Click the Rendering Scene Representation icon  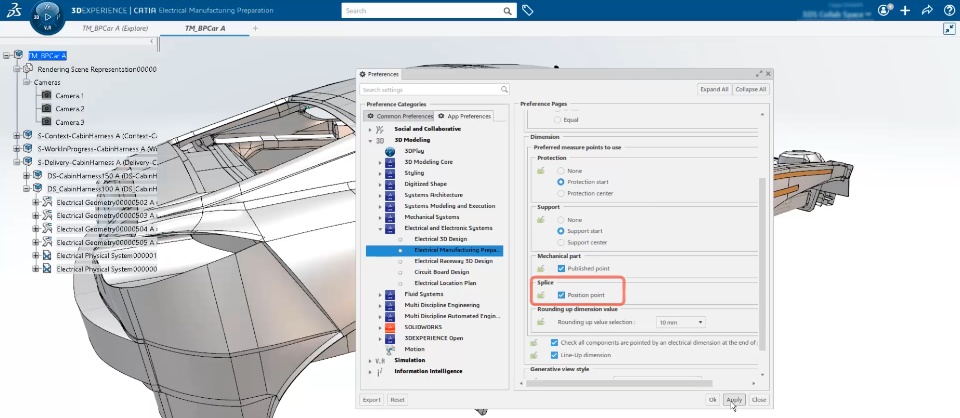click(28, 69)
